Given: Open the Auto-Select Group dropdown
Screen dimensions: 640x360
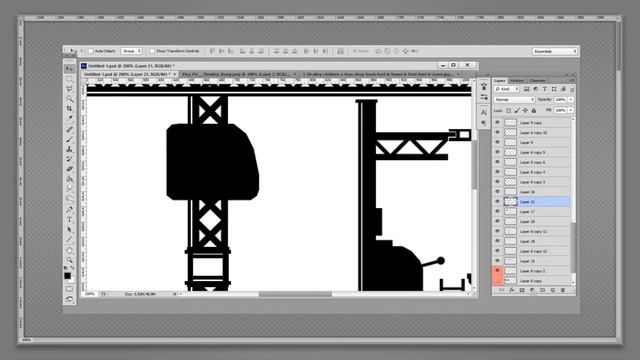Looking at the screenshot, I should coord(131,51).
